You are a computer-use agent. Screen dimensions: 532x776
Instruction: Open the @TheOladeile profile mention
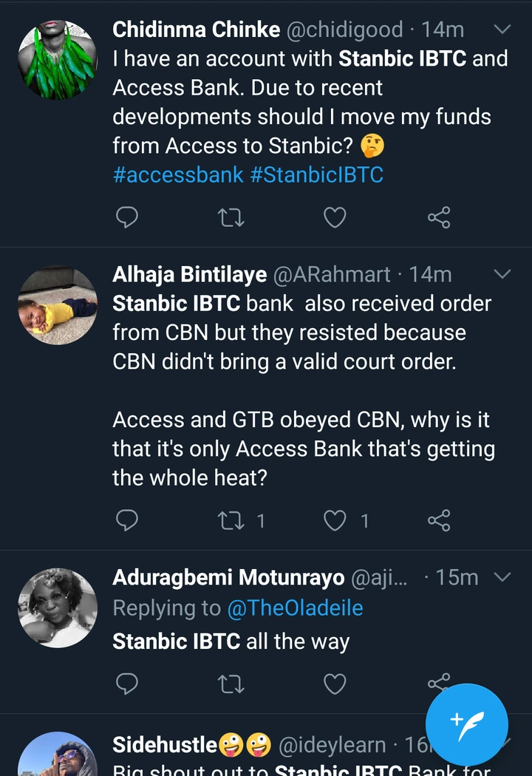click(295, 608)
